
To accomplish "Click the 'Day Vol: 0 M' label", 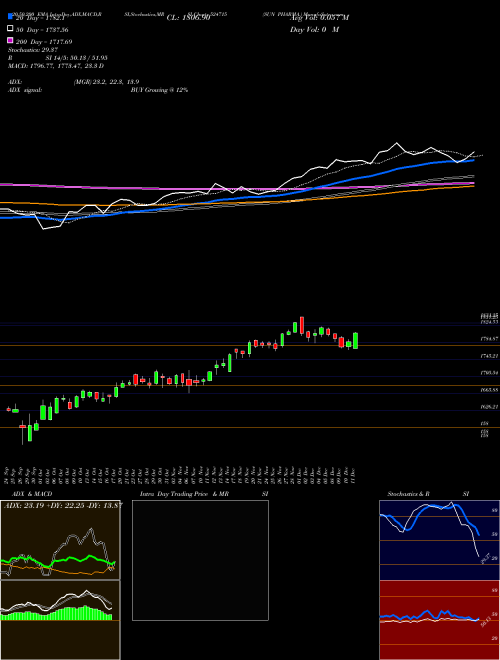I will pos(314,29).
